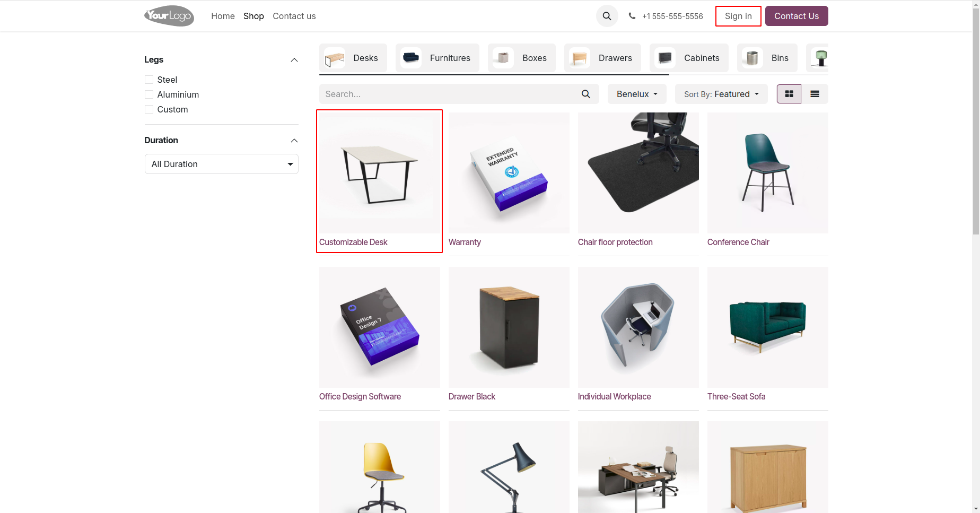
Task: Click the Sign in button
Action: 738,16
